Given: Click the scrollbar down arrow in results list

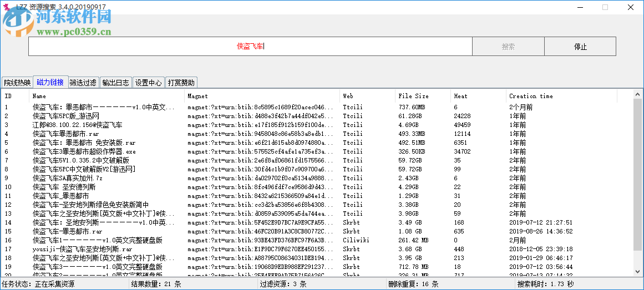Looking at the screenshot, I should pyautogui.click(x=638, y=271).
